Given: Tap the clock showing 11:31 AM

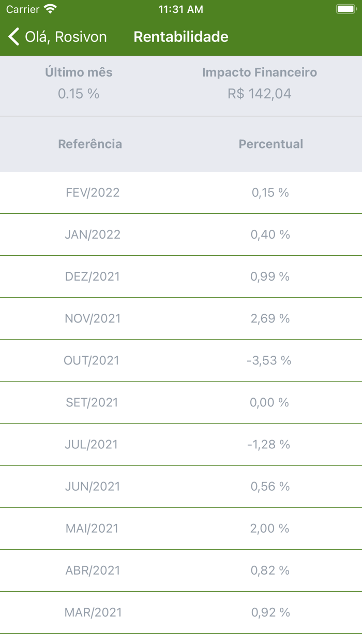Looking at the screenshot, I should click(x=181, y=9).
